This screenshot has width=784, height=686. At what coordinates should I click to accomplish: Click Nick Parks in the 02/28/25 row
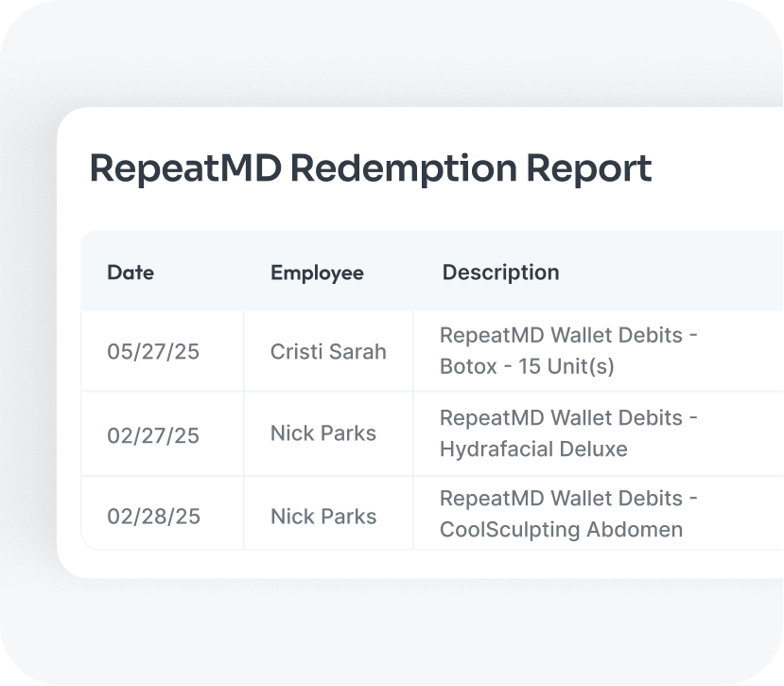click(323, 517)
